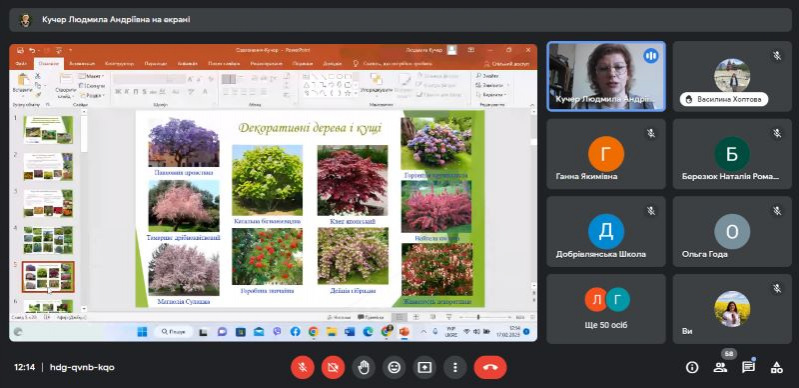Open Viber from the shared taskbar
799x388 pixels.
(277, 332)
